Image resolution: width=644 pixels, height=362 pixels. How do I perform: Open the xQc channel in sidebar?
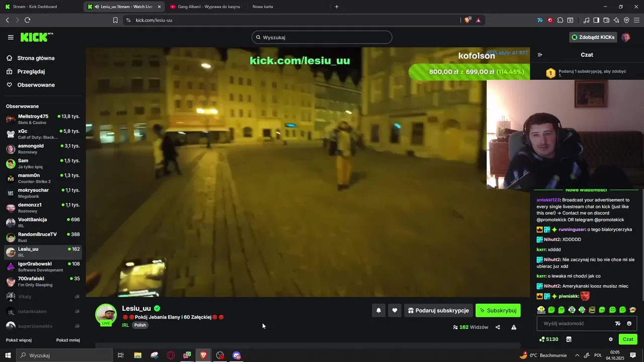[43, 134]
